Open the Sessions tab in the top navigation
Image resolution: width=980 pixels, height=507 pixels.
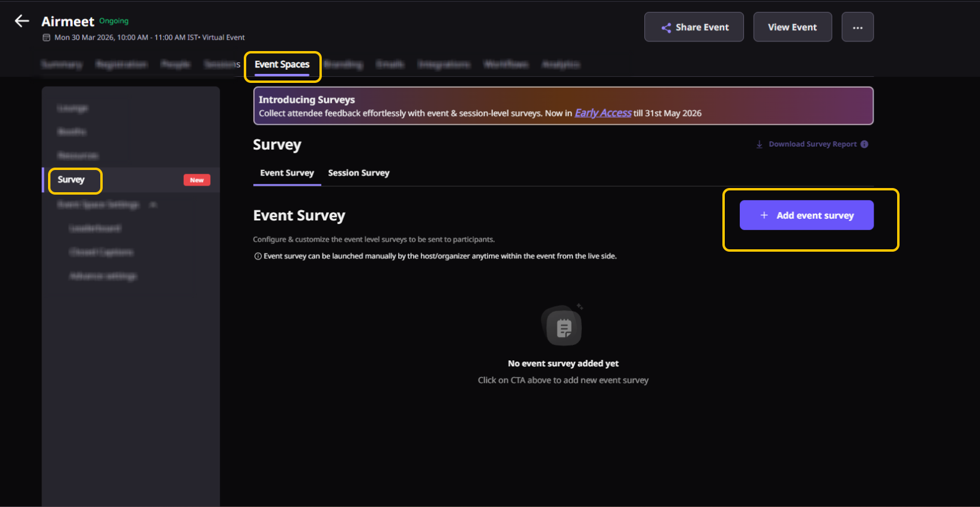click(x=222, y=64)
